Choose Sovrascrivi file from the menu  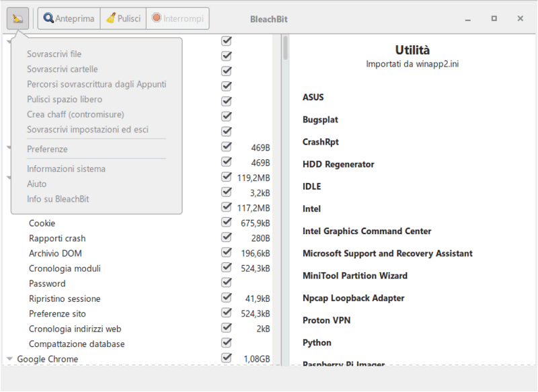(54, 54)
